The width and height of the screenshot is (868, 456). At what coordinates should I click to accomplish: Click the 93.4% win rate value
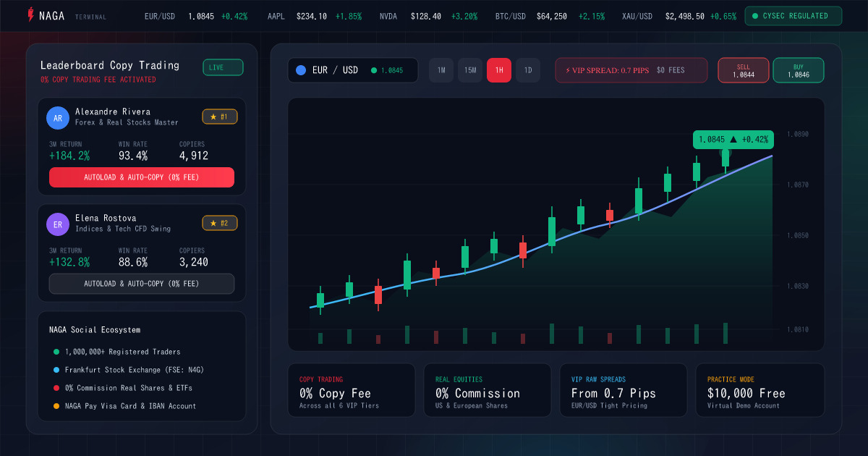coord(133,156)
